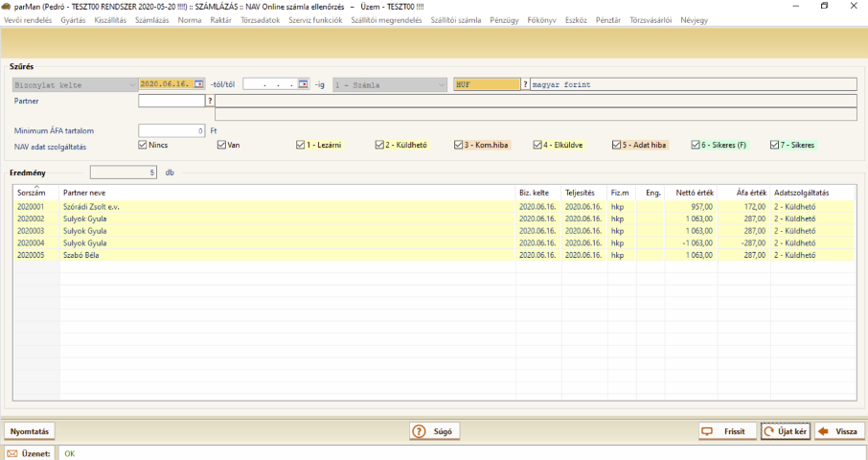
Task: Click net value 957,00
Action: tap(702, 206)
